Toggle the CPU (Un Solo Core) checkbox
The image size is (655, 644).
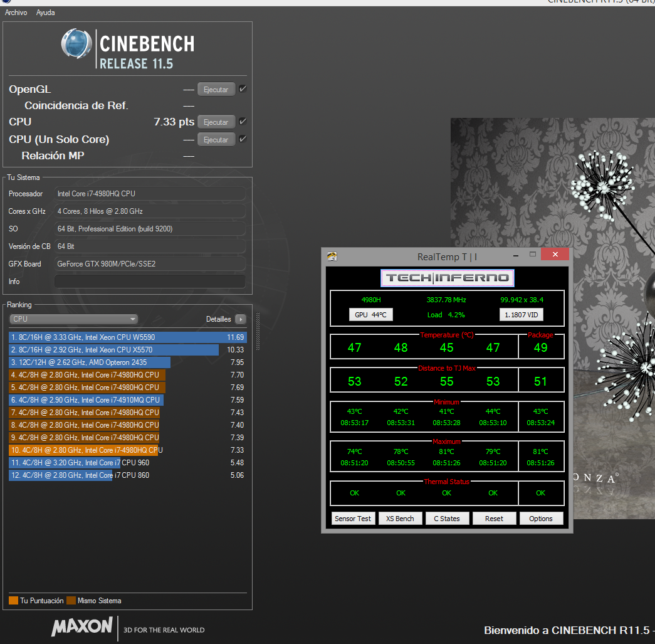[243, 139]
